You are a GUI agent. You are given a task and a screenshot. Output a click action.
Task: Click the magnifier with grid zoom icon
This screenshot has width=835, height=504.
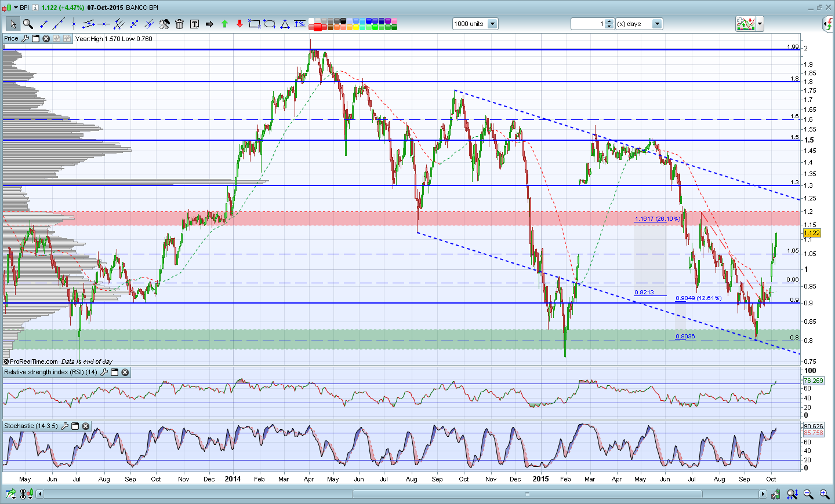[792, 494]
